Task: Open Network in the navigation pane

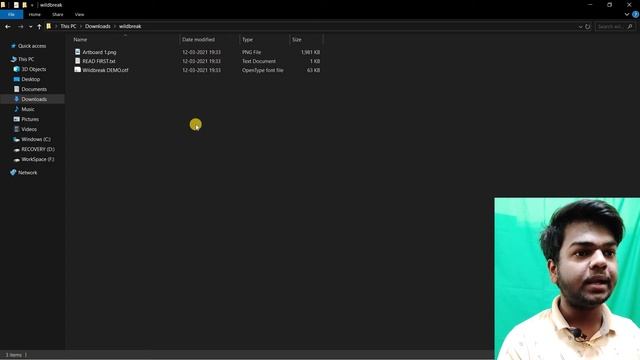Action: [x=27, y=173]
